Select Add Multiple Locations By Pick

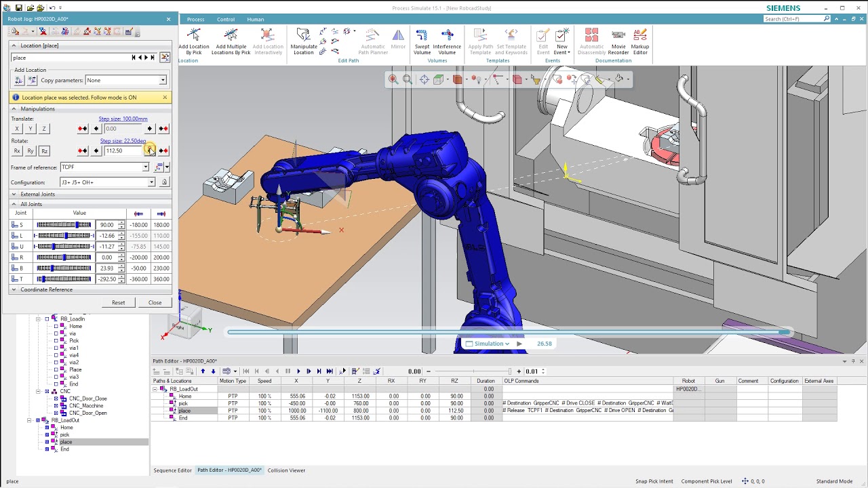(231, 41)
